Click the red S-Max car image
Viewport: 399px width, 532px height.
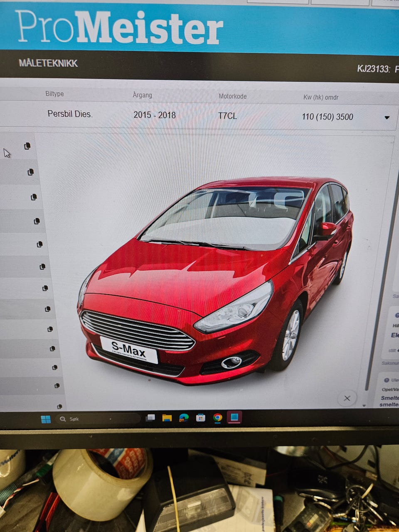[216, 281]
